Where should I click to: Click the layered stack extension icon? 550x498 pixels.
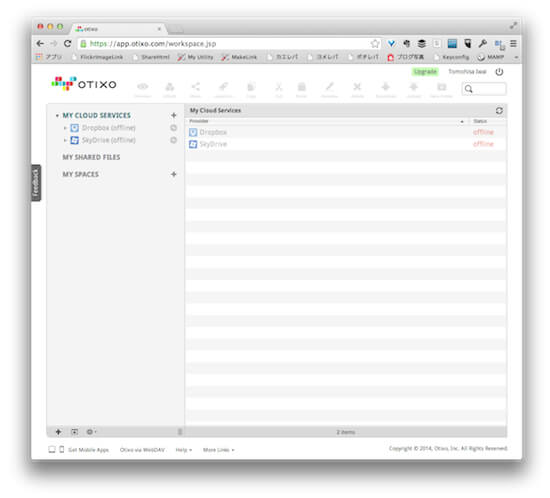tap(421, 43)
